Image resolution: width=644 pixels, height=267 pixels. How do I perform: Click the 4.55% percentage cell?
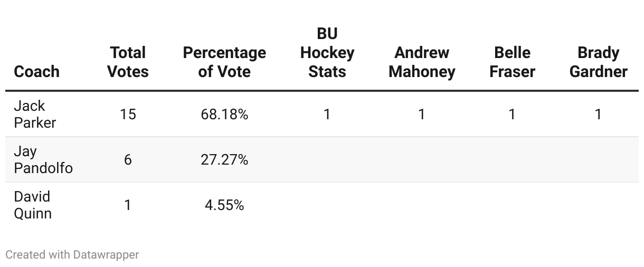click(224, 205)
